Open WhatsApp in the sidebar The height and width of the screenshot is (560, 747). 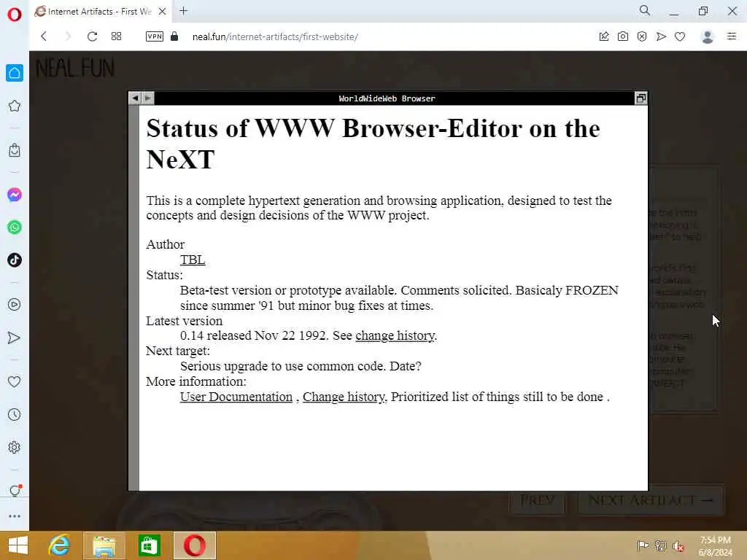point(15,227)
